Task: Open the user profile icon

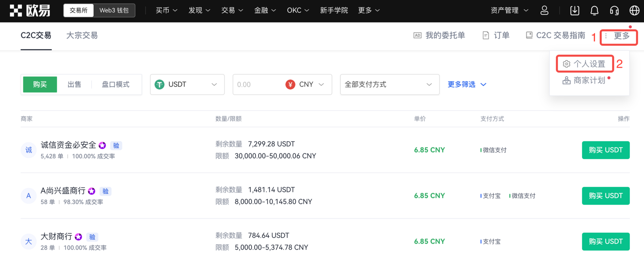Action: tap(544, 10)
